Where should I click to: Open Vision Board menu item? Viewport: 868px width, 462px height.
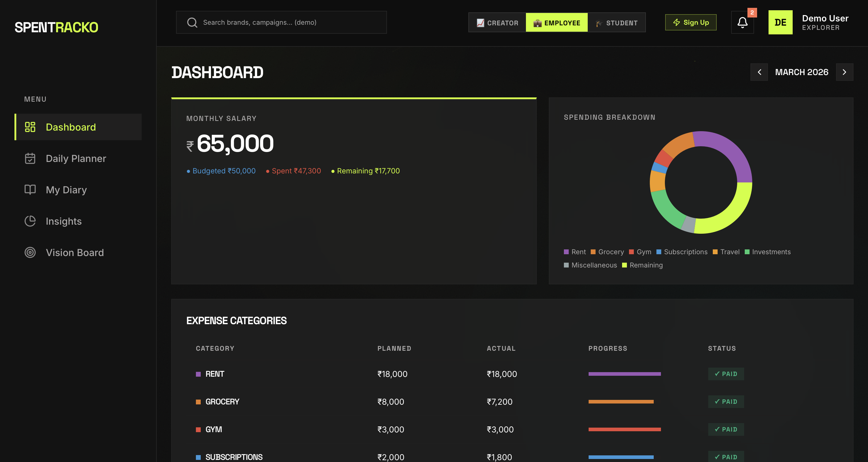tap(75, 252)
